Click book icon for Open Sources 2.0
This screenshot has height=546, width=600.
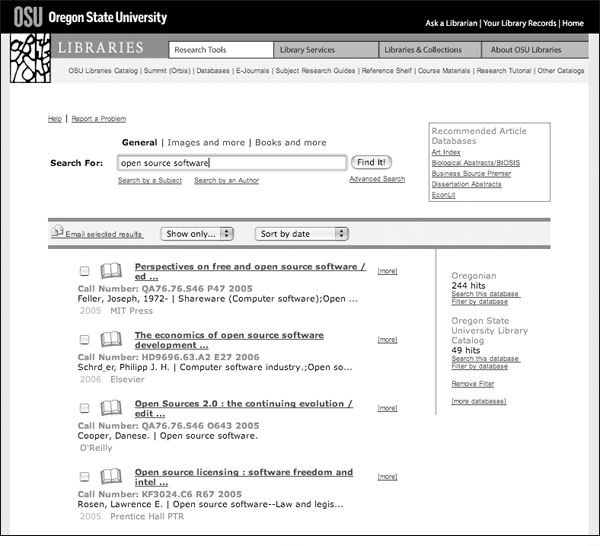point(111,408)
